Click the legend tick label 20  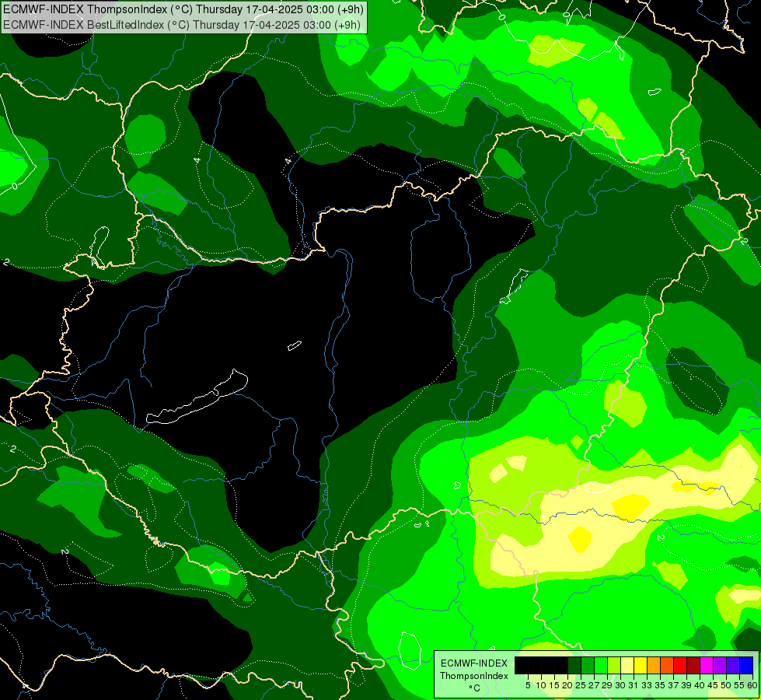coord(567,685)
